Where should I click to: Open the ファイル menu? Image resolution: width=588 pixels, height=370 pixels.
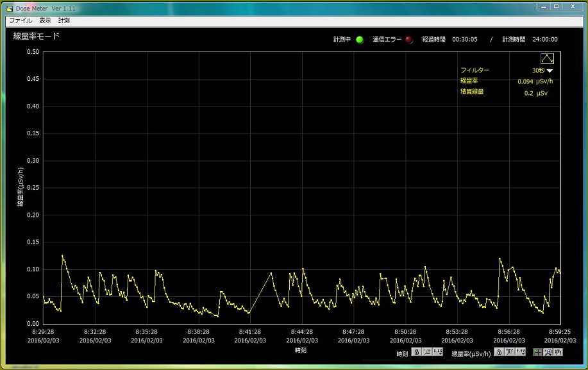pos(21,21)
